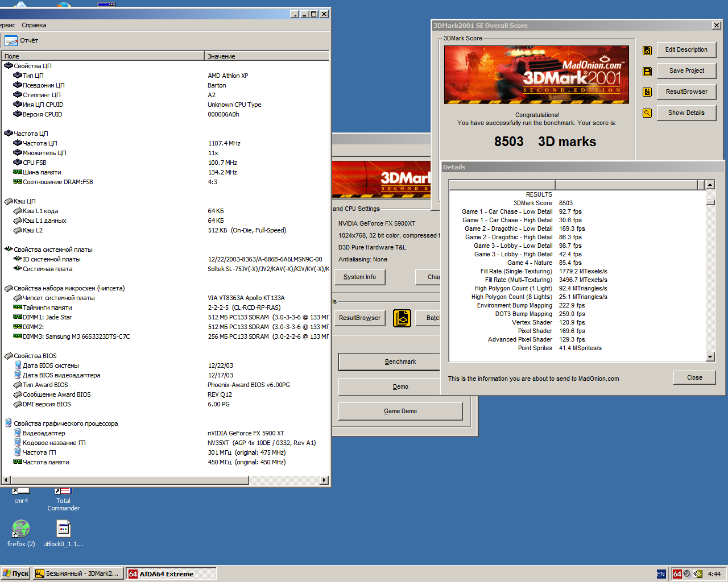
Task: Open Total Commander from the desktop shortcut
Action: point(63,492)
